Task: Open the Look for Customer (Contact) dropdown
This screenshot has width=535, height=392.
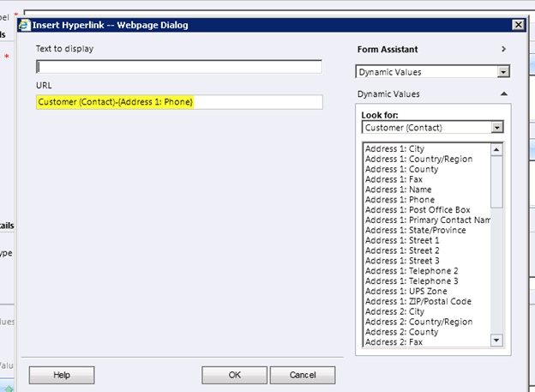Action: 496,128
